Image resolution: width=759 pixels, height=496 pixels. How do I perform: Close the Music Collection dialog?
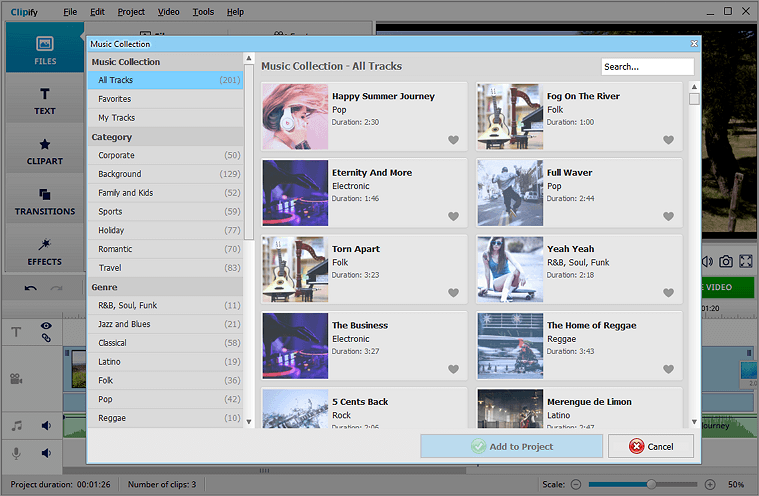pos(694,44)
